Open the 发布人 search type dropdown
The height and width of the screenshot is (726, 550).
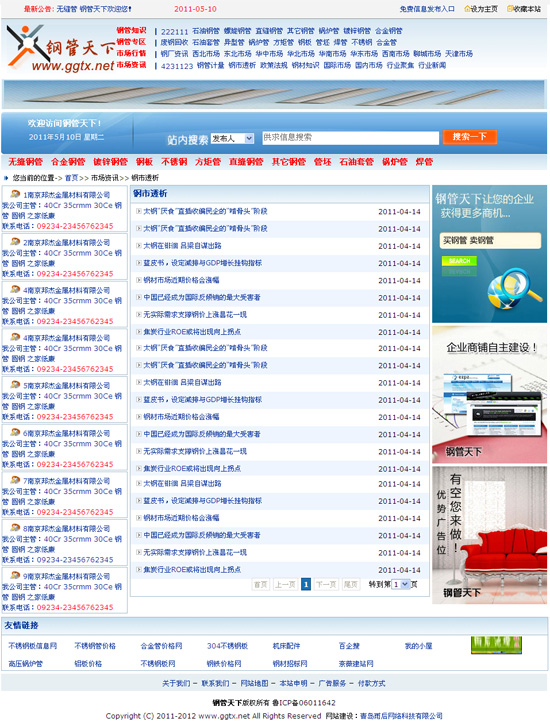click(x=232, y=138)
